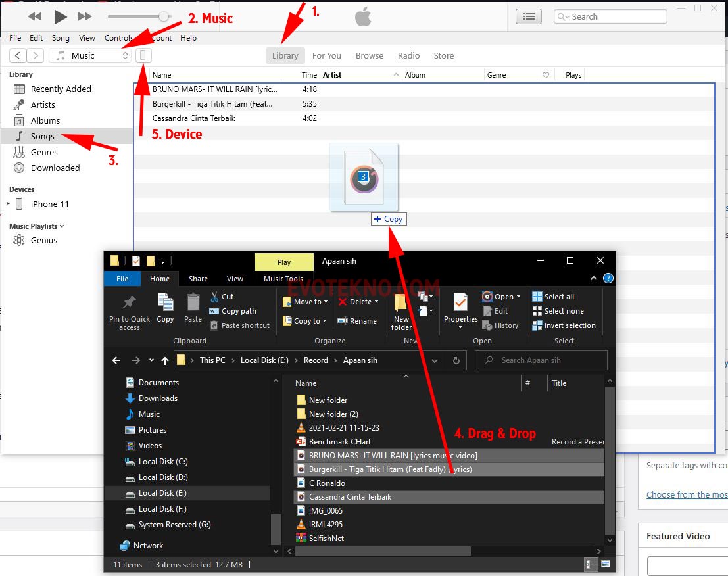
Task: Open the Music media type dropdown
Action: [91, 56]
